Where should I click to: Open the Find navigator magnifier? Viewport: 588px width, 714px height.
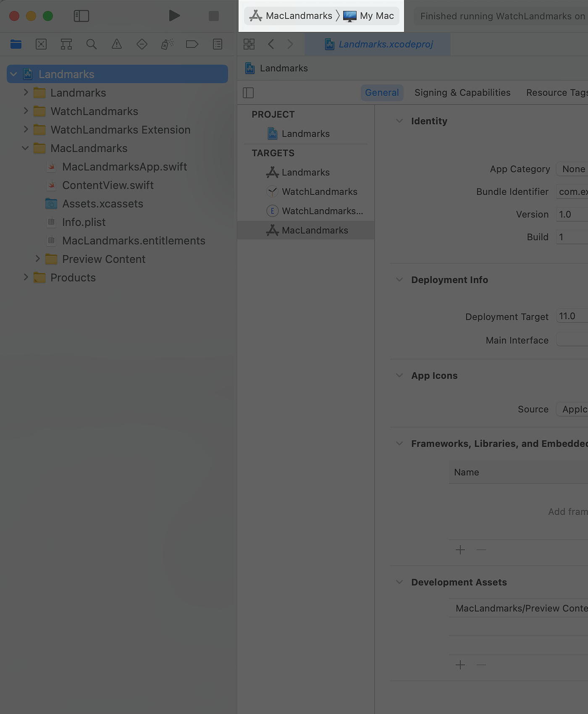coord(92,44)
